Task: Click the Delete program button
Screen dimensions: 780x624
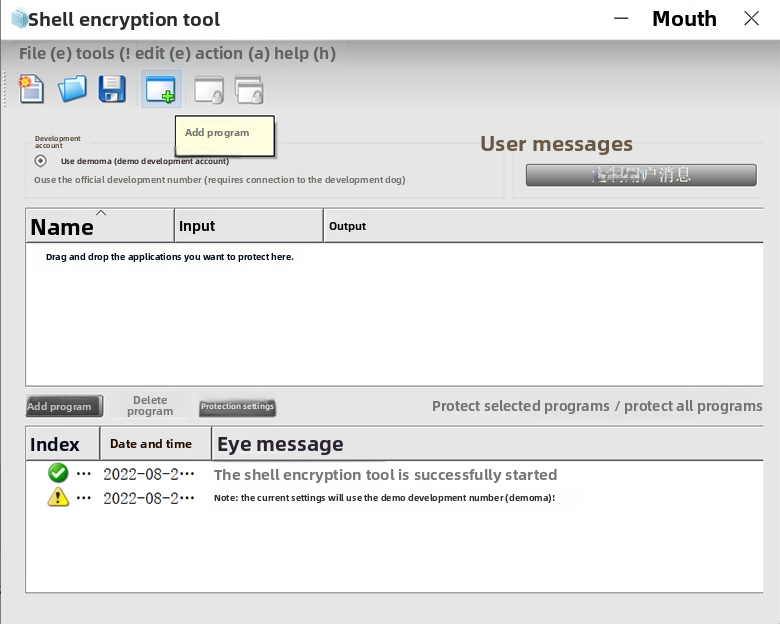Action: [150, 405]
